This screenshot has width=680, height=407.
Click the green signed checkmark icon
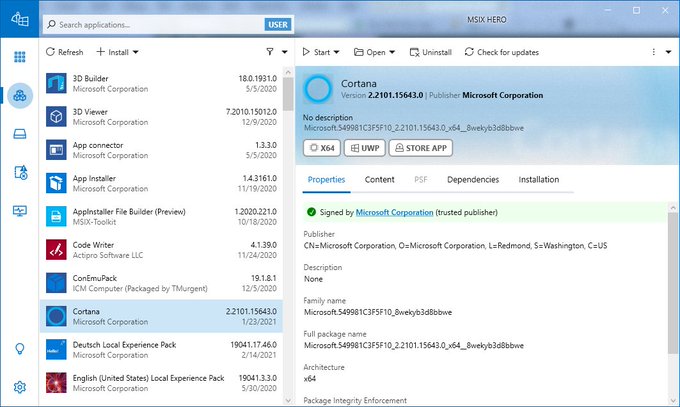click(311, 212)
